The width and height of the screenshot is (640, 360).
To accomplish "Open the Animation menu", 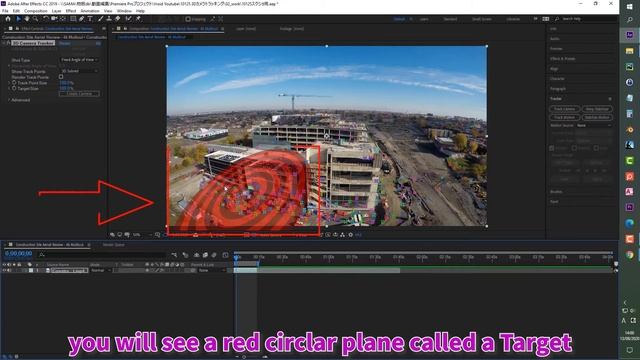I will pyautogui.click(x=90, y=11).
